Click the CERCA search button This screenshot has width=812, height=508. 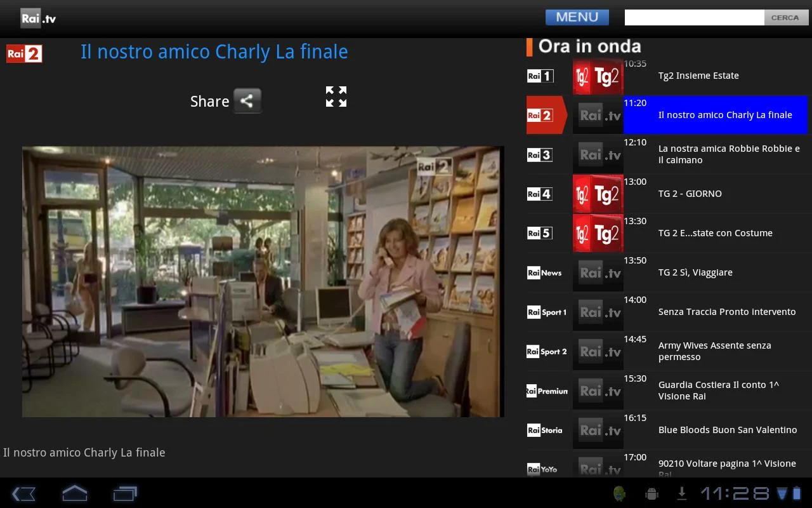click(785, 17)
